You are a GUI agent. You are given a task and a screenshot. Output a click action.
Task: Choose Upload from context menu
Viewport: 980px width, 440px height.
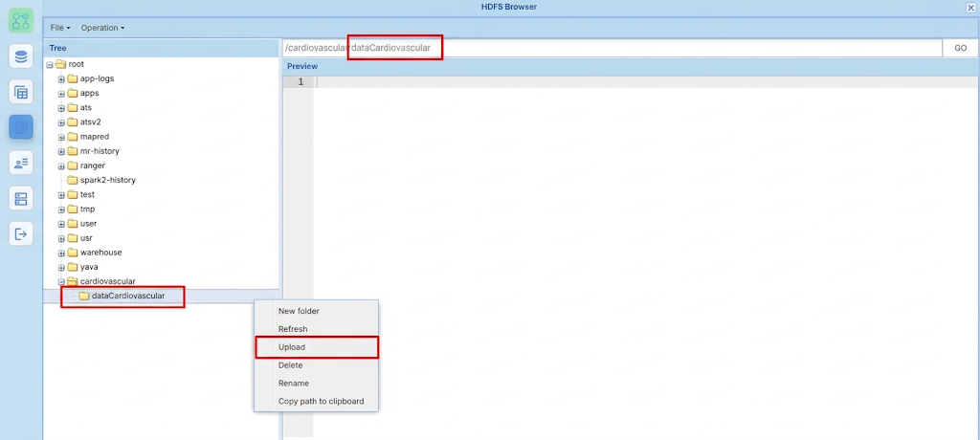click(316, 347)
